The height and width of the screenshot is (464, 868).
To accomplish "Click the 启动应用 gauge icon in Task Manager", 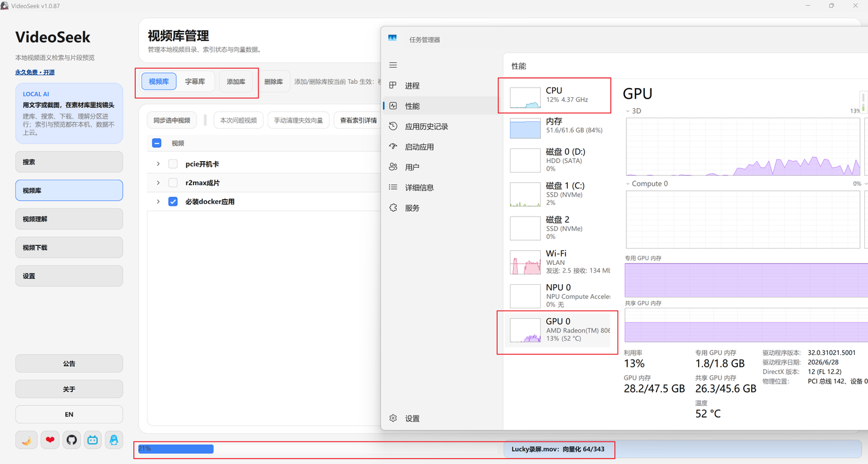I will (393, 147).
